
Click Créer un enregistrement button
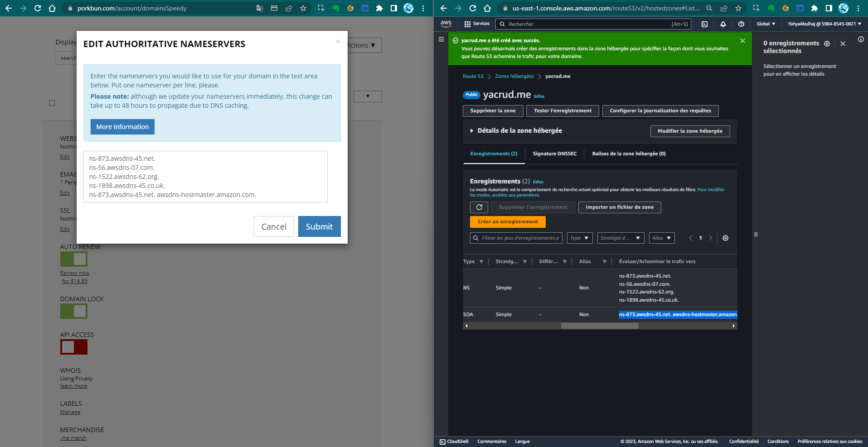pyautogui.click(x=508, y=222)
